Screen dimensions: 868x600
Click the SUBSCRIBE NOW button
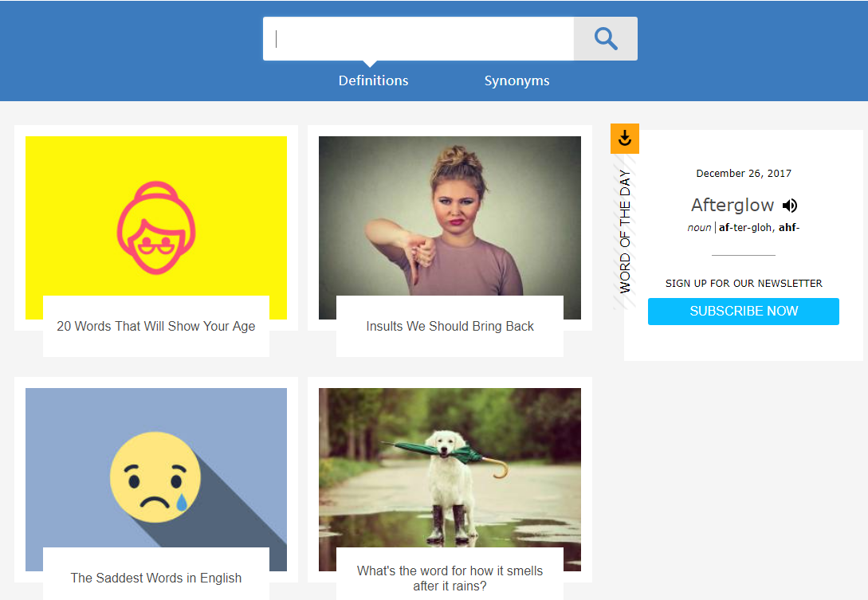[744, 312]
